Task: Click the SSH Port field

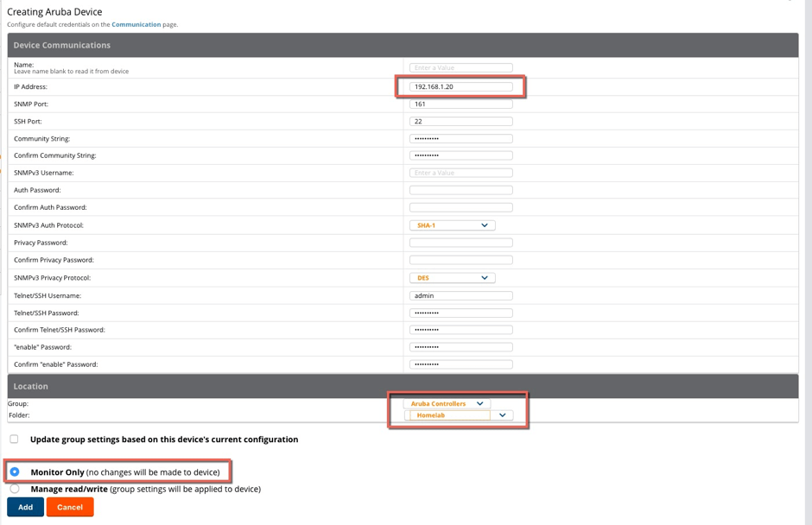Action: pyautogui.click(x=460, y=121)
